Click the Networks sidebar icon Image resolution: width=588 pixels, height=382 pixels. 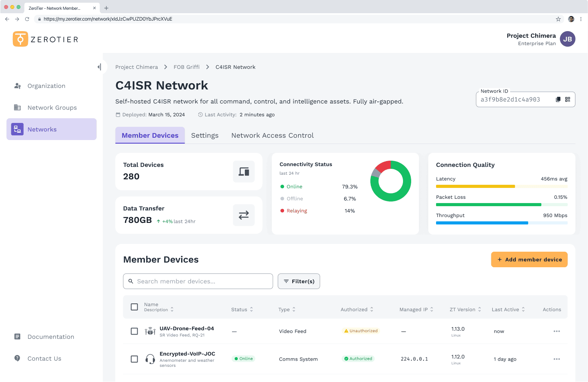[x=17, y=129]
